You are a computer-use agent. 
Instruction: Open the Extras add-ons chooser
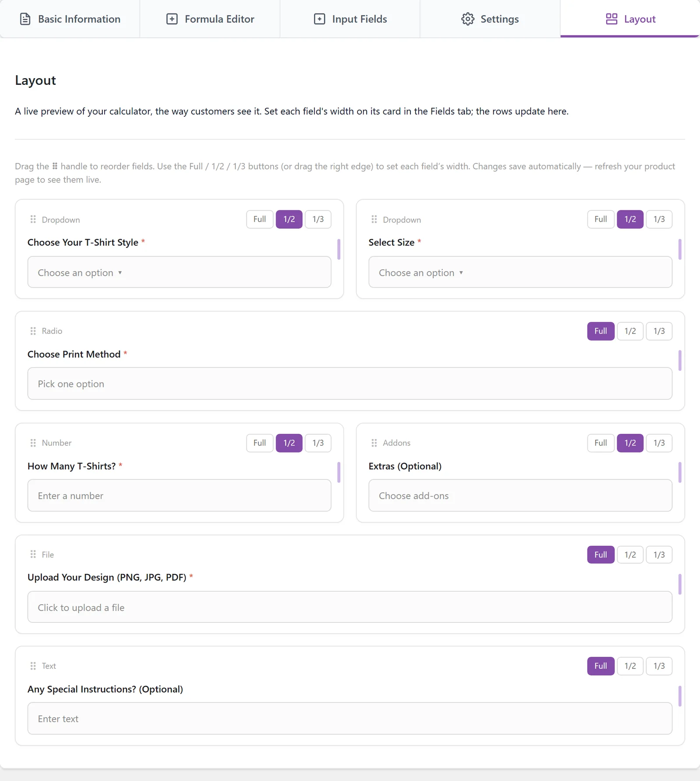pyautogui.click(x=521, y=495)
